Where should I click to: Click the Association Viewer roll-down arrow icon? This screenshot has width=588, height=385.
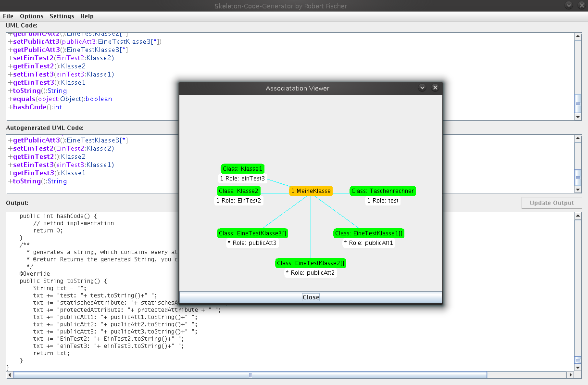click(422, 88)
